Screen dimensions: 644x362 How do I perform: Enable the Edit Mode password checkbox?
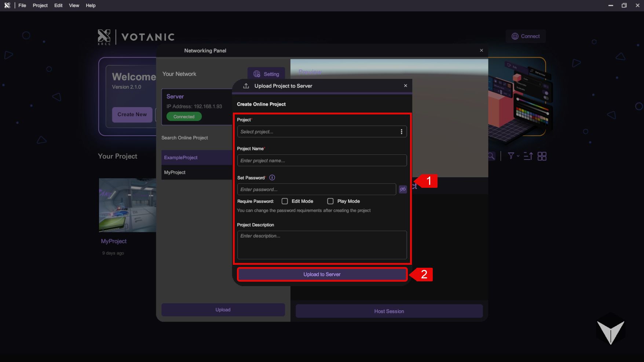(285, 201)
